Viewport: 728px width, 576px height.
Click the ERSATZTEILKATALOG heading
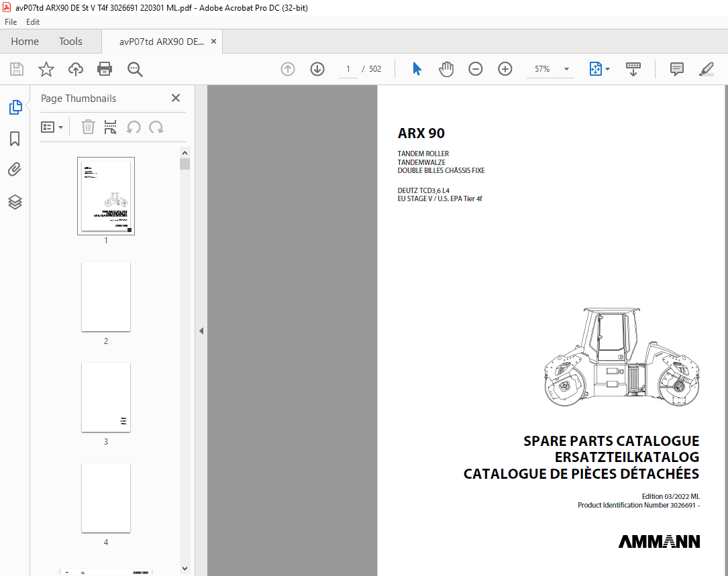627,457
